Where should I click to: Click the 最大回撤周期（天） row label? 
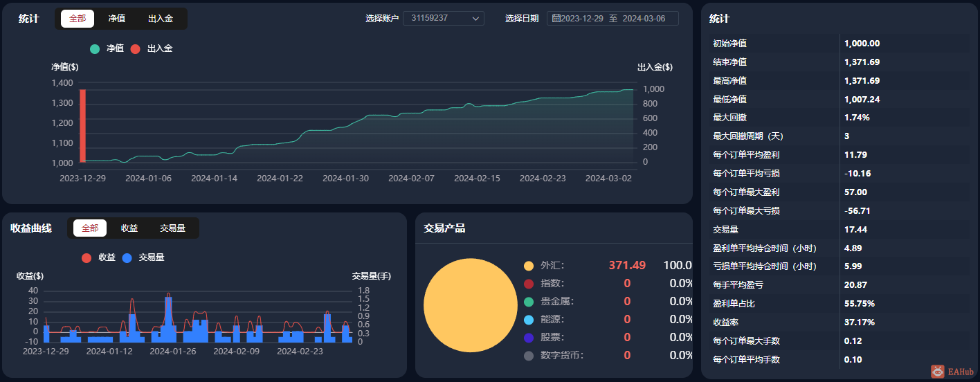pyautogui.click(x=748, y=136)
